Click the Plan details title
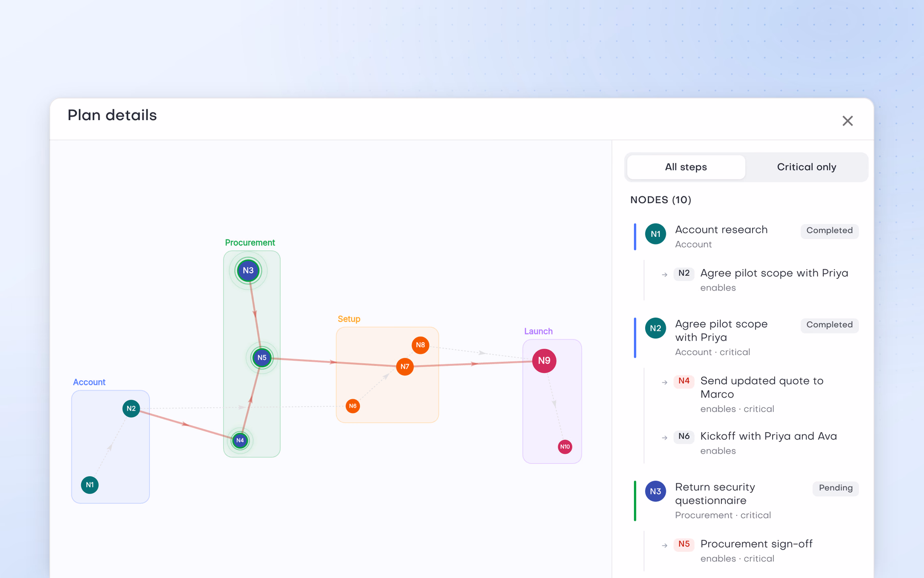Viewport: 924px width, 578px height. point(112,116)
